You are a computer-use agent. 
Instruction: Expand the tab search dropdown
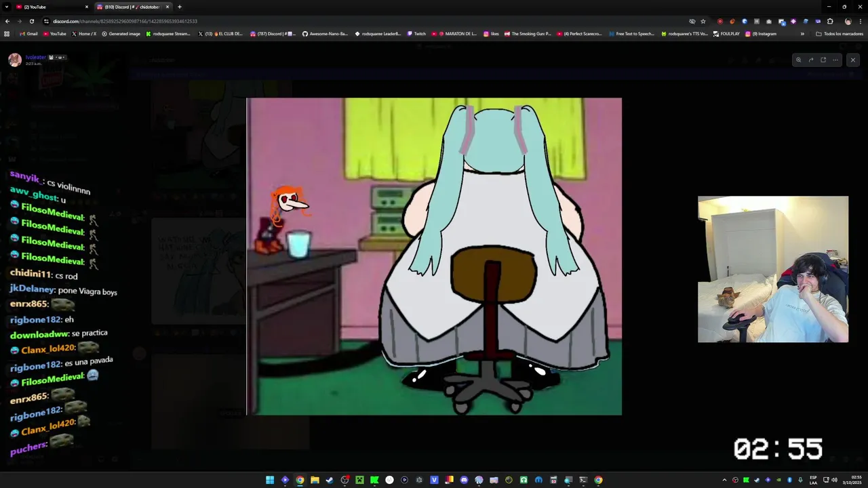(x=6, y=7)
